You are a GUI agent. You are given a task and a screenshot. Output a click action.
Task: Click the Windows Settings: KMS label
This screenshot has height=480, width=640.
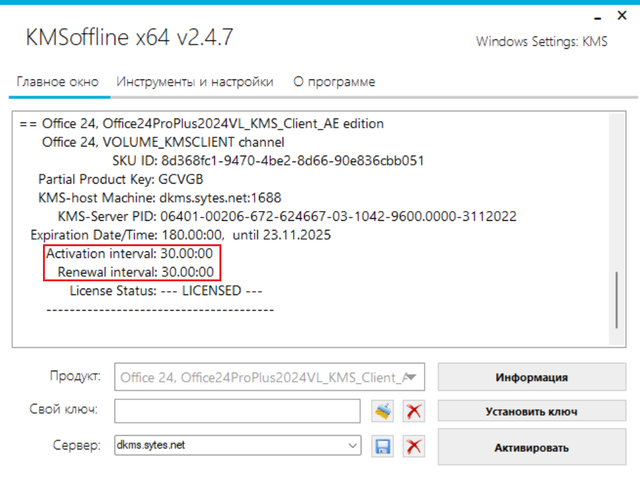point(542,42)
